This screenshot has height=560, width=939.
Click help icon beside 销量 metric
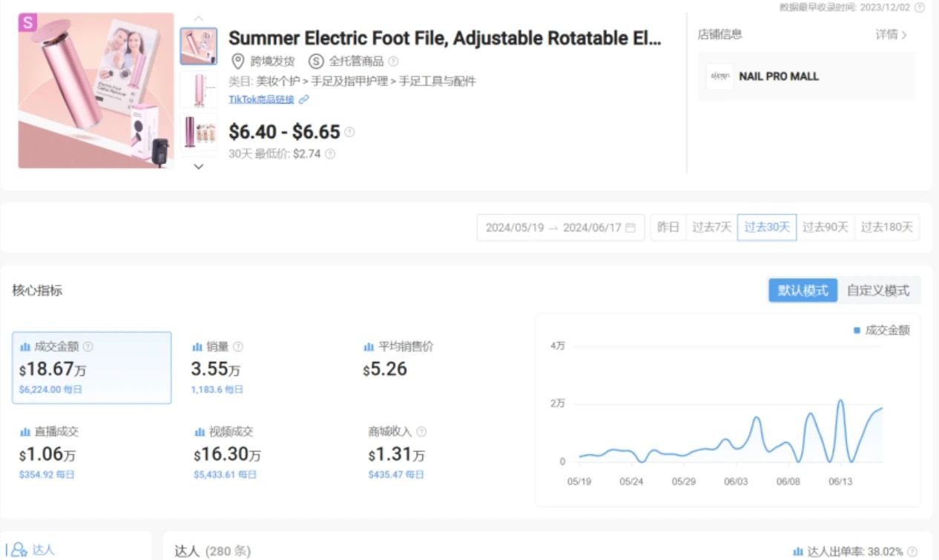[238, 346]
